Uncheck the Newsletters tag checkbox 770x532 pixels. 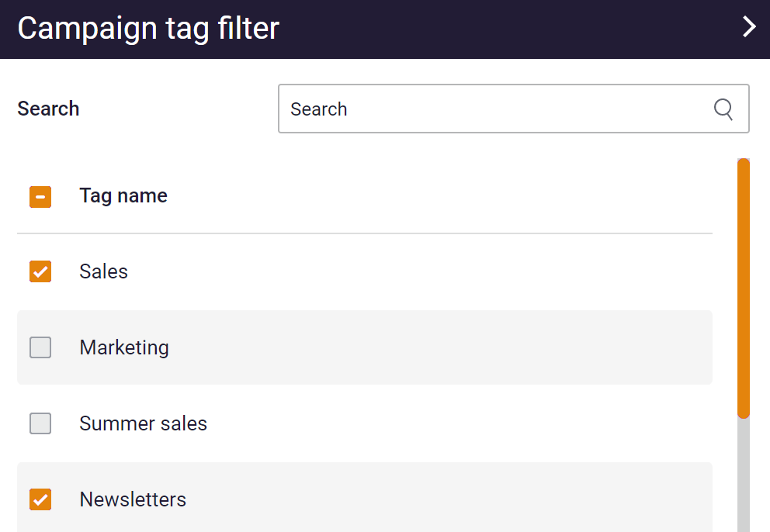coord(40,499)
